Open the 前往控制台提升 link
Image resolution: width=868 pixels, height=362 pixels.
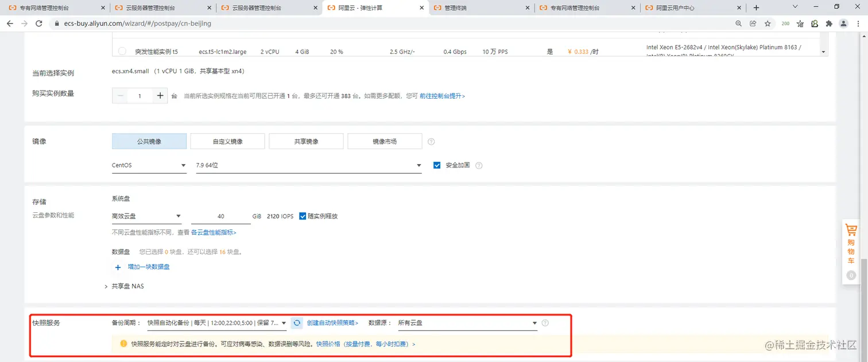tap(442, 96)
